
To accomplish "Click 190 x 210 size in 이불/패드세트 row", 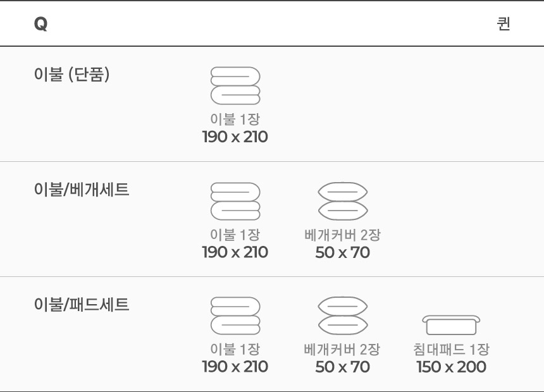I will pos(235,367).
